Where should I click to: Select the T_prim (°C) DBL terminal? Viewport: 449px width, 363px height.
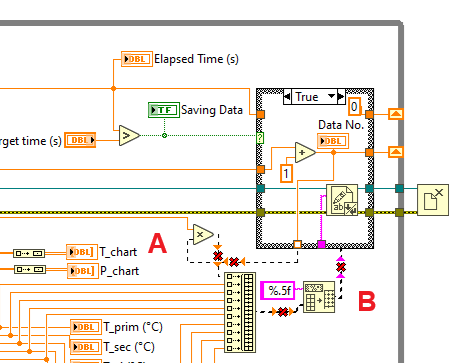[86, 327]
